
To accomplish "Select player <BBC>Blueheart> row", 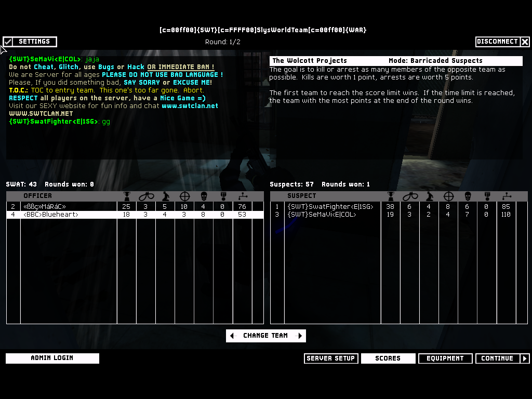I will [x=135, y=215].
